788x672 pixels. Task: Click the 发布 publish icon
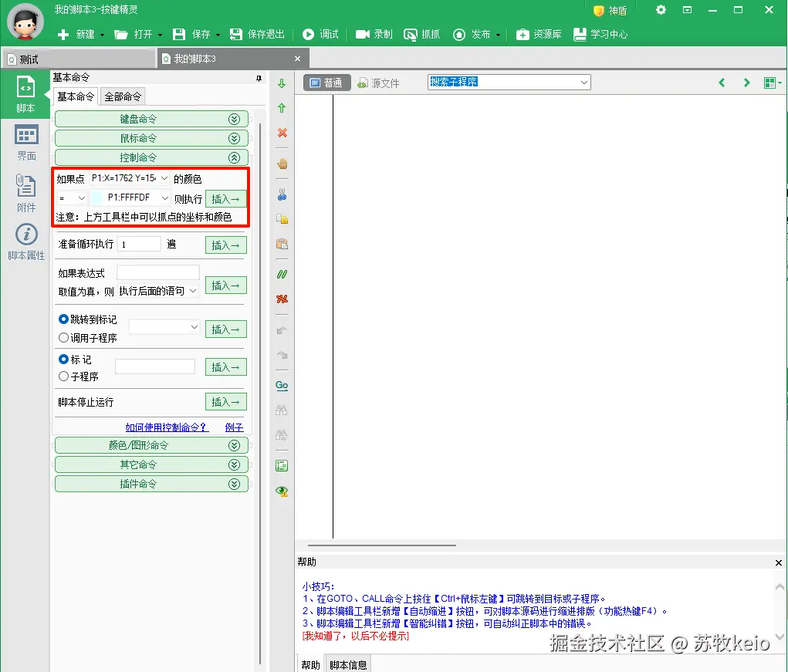click(x=458, y=34)
